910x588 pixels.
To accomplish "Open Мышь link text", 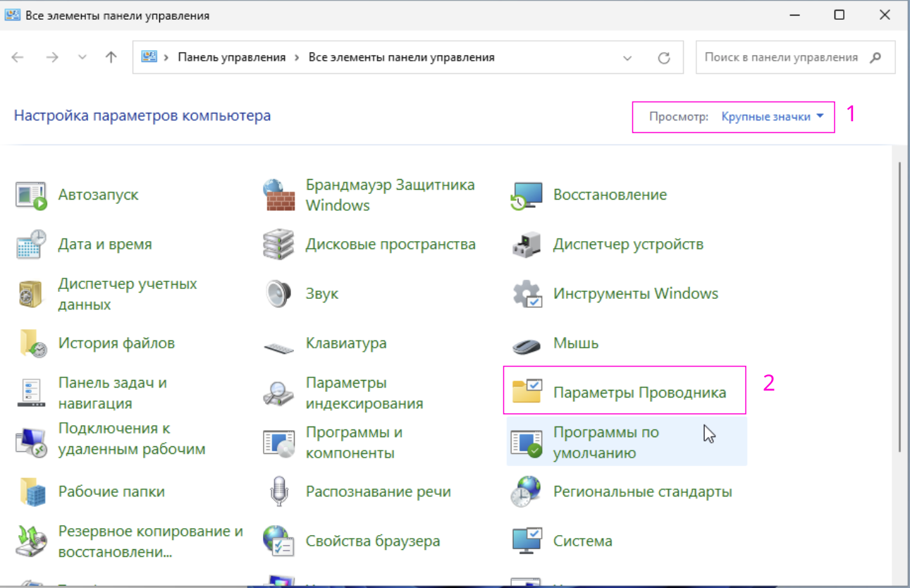I will pos(576,343).
